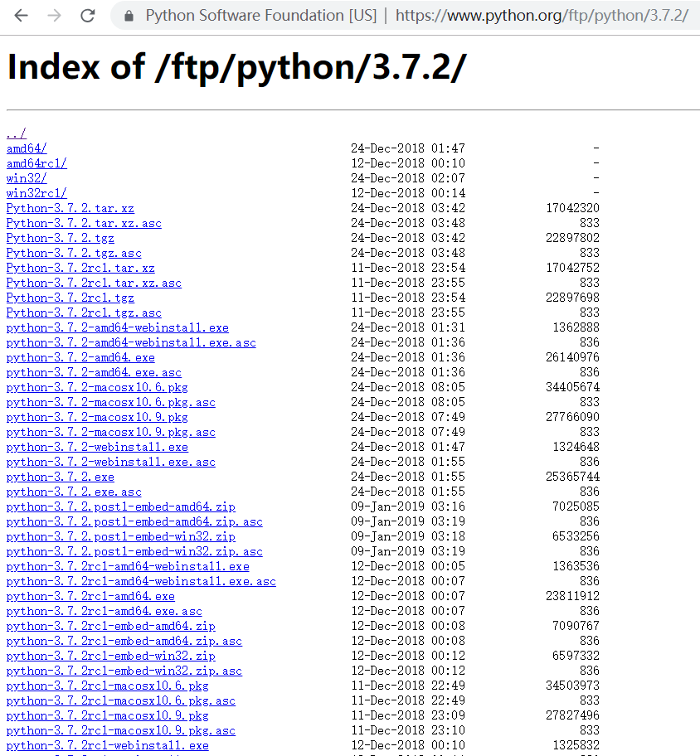This screenshot has height=756, width=700.
Task: Open python-3.7.2rc1-embed-amd64.zip.asc link
Action: click(124, 642)
